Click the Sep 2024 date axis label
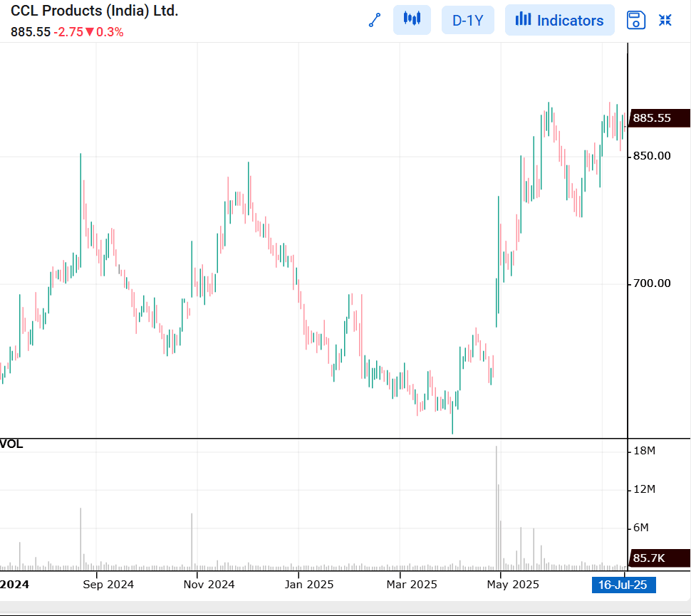691x616 pixels. [108, 585]
